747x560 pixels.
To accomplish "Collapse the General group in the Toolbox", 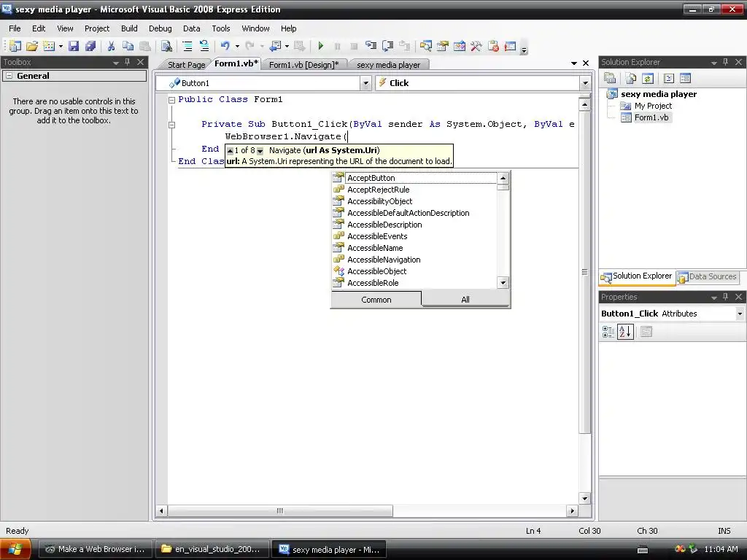I will [x=9, y=76].
